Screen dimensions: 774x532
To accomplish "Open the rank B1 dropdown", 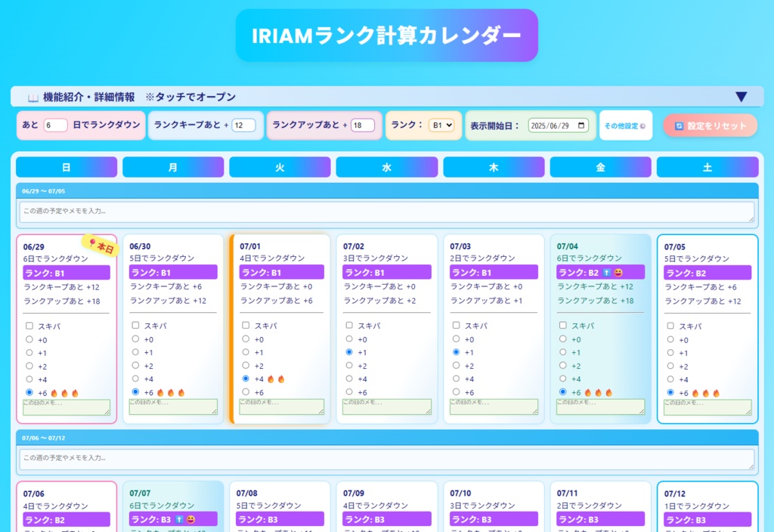I will point(441,125).
